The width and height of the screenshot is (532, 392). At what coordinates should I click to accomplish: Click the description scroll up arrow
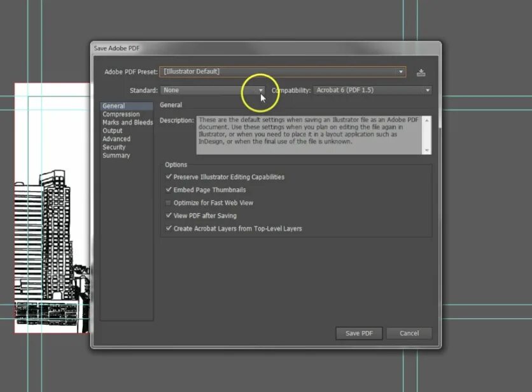point(427,120)
